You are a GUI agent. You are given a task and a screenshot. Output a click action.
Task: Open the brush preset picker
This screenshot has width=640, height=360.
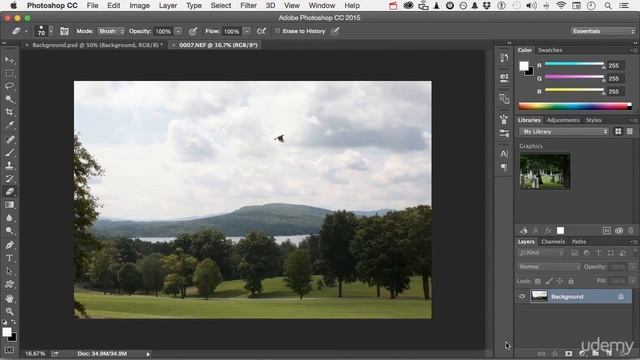[44, 31]
